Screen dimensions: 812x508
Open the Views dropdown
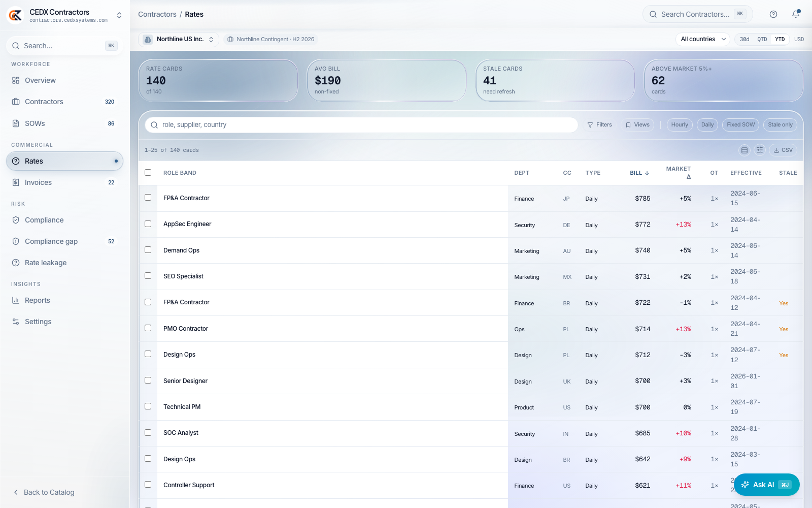click(637, 125)
